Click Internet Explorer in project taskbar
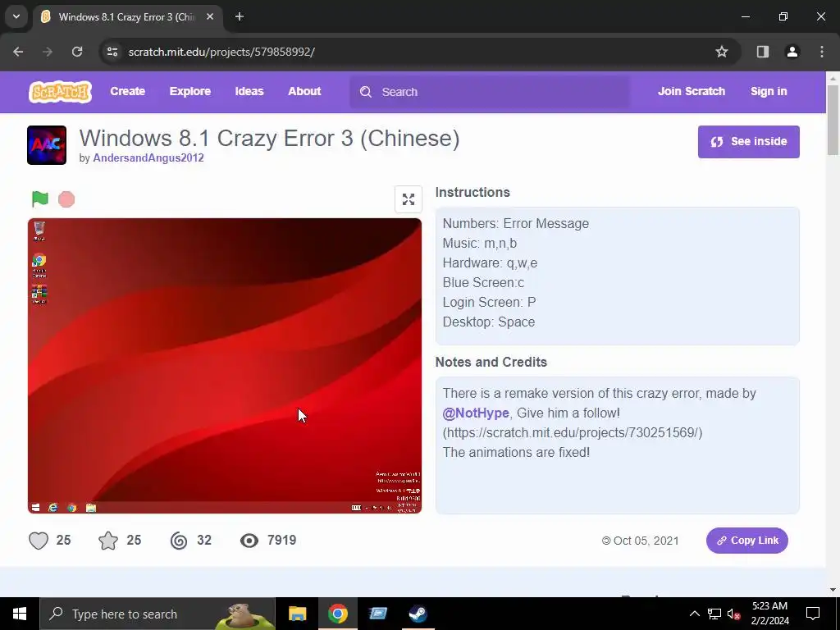 tap(52, 507)
